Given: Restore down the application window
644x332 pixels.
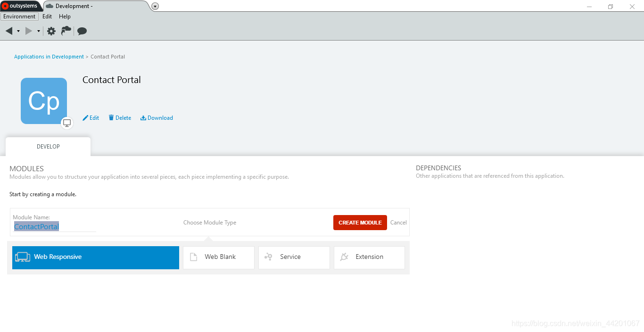Looking at the screenshot, I should pos(611,7).
